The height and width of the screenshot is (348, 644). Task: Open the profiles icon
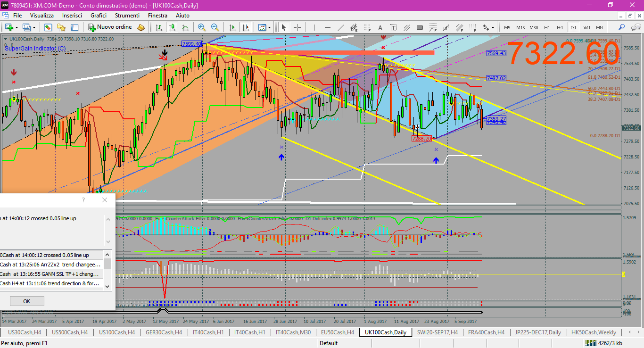click(x=28, y=27)
